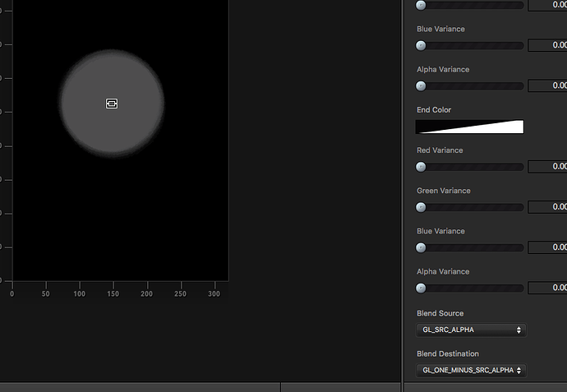Click the emitter position icon in the preview

click(112, 104)
